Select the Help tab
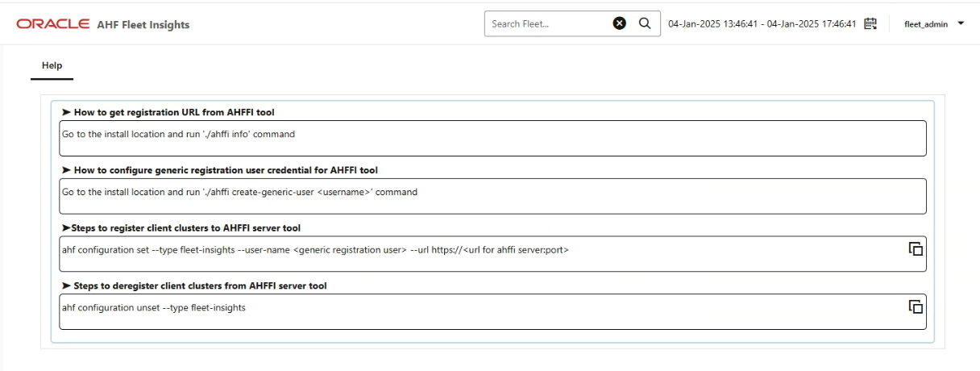Viewport: 980px width, 371px height. pos(52,66)
